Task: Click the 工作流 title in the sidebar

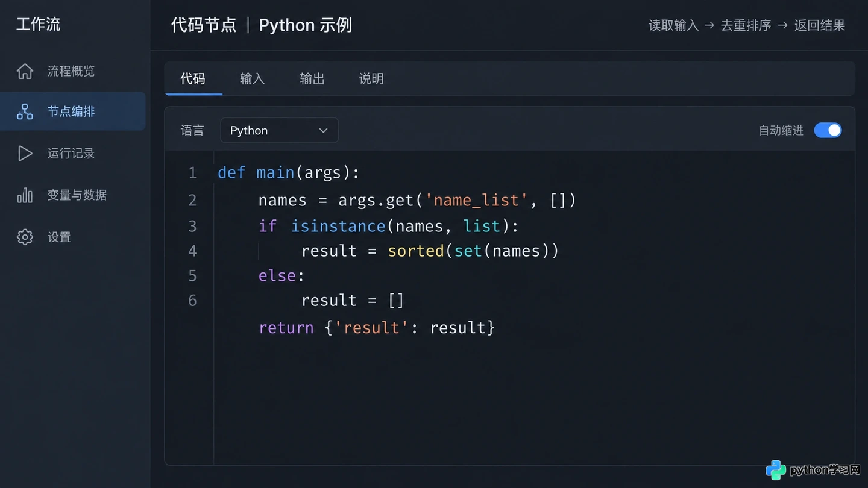Action: [x=39, y=24]
